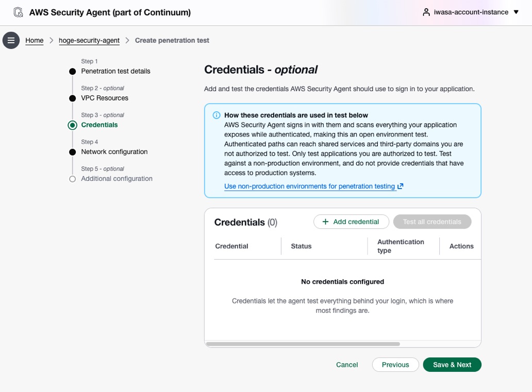Viewport: 532px width, 392px height.
Task: Click the plus icon in Add credential
Action: pyautogui.click(x=325, y=222)
